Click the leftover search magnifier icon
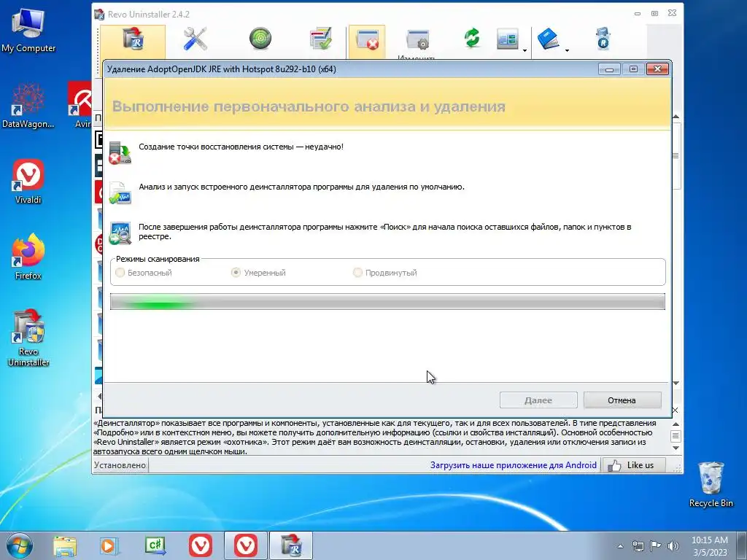Screen dimensions: 747x560 (x=120, y=233)
